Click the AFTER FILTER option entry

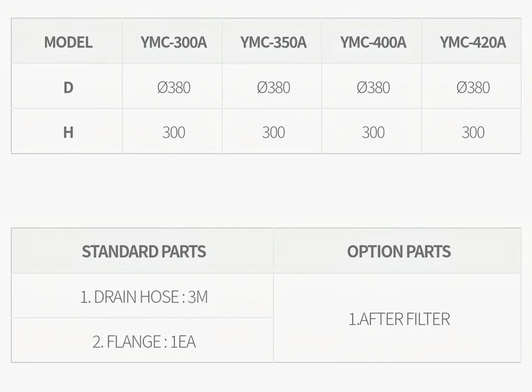click(398, 319)
